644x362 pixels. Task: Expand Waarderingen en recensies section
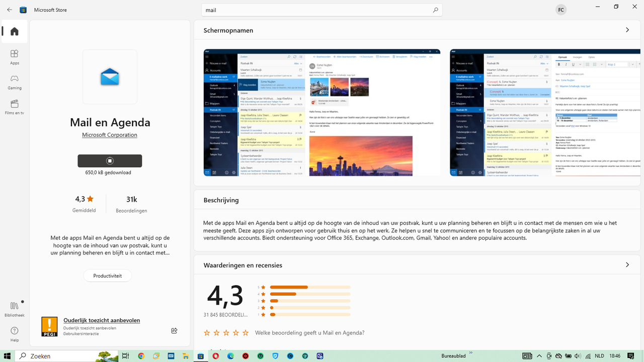pyautogui.click(x=627, y=265)
